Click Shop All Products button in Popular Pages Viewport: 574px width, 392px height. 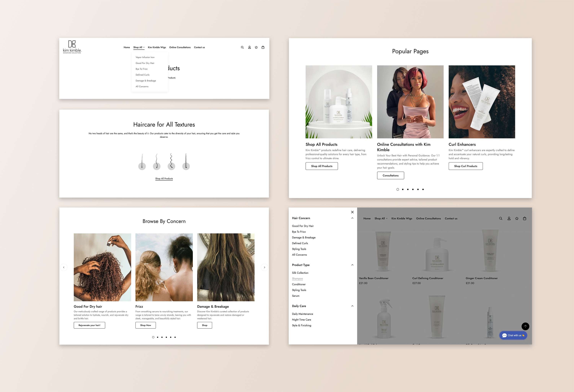322,166
